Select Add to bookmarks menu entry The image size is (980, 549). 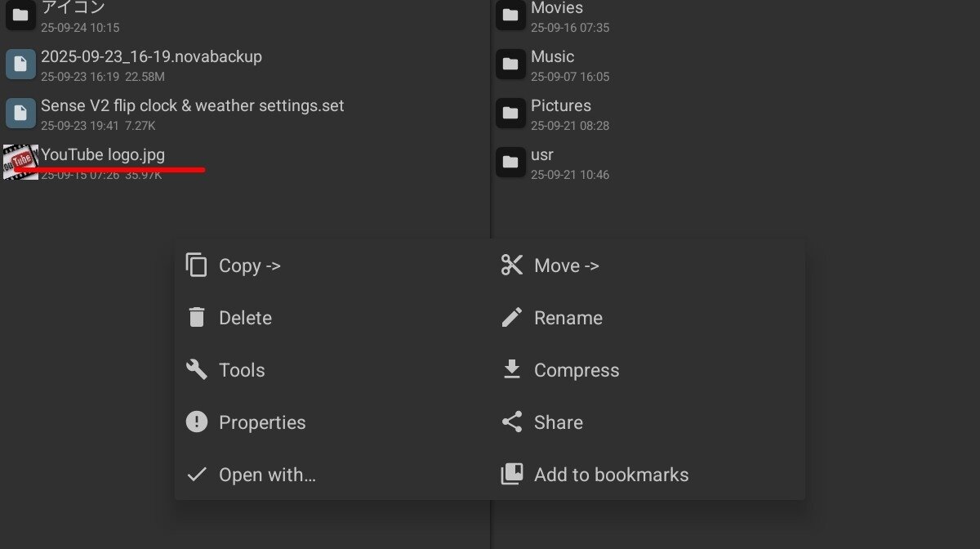pos(611,475)
